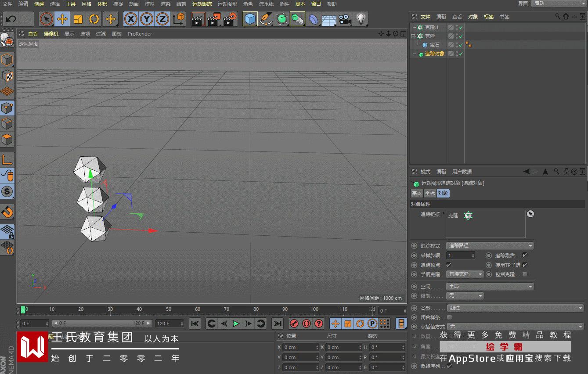Screen dimensions: 588x374
Task: Open the 空间 dropdown set to 全局
Action: (x=490, y=286)
